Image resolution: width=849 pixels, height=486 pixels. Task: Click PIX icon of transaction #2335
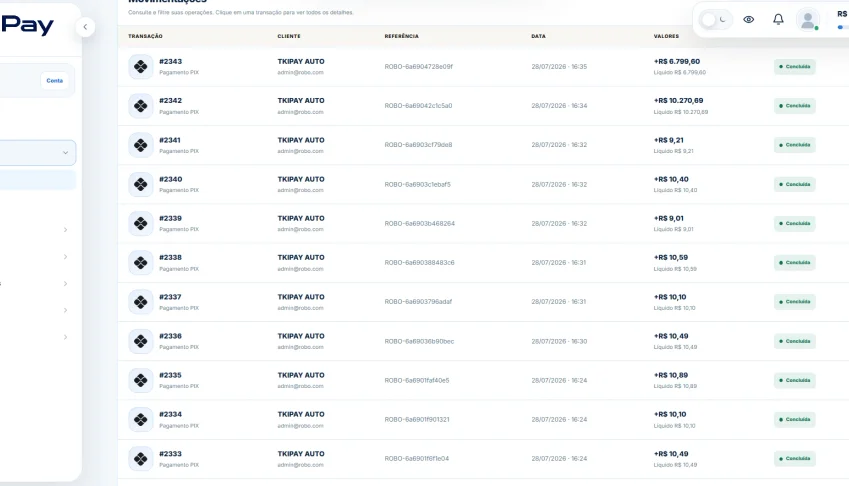pos(141,380)
